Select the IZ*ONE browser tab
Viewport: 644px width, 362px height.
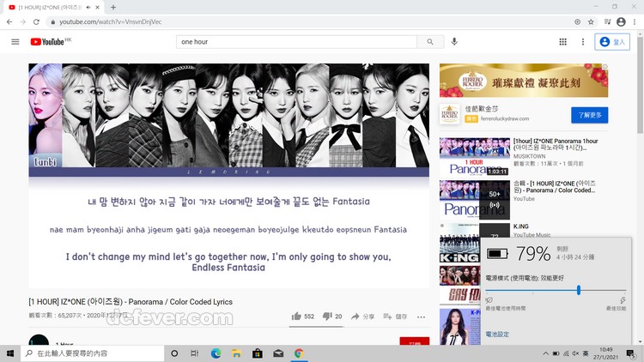(x=53, y=8)
